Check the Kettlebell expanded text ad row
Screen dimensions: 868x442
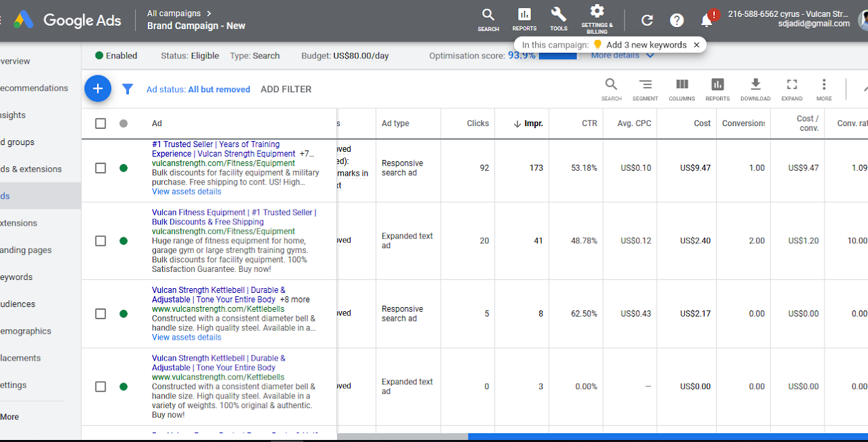coord(100,386)
